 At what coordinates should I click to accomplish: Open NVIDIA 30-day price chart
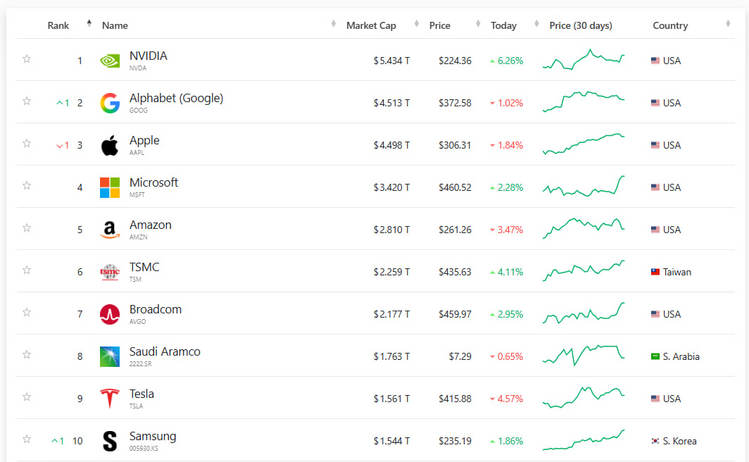click(x=583, y=60)
